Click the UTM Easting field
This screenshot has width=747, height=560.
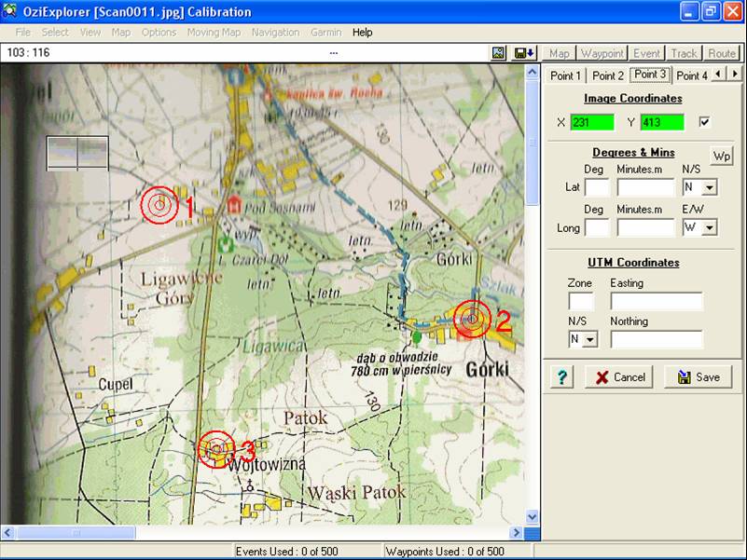tap(657, 301)
